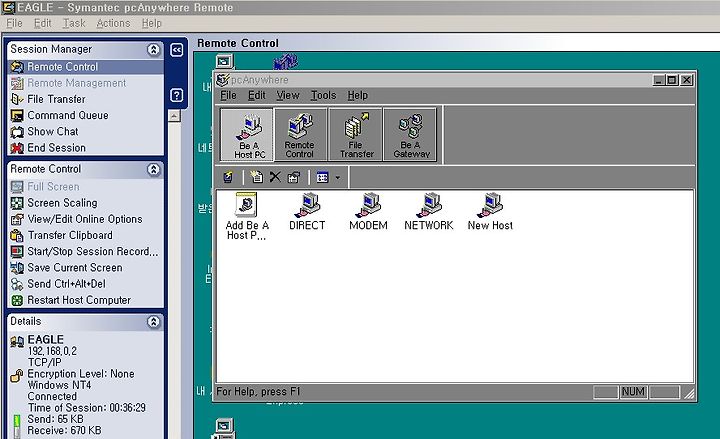Open Help menu in remote pcAnywhere window

(x=358, y=95)
